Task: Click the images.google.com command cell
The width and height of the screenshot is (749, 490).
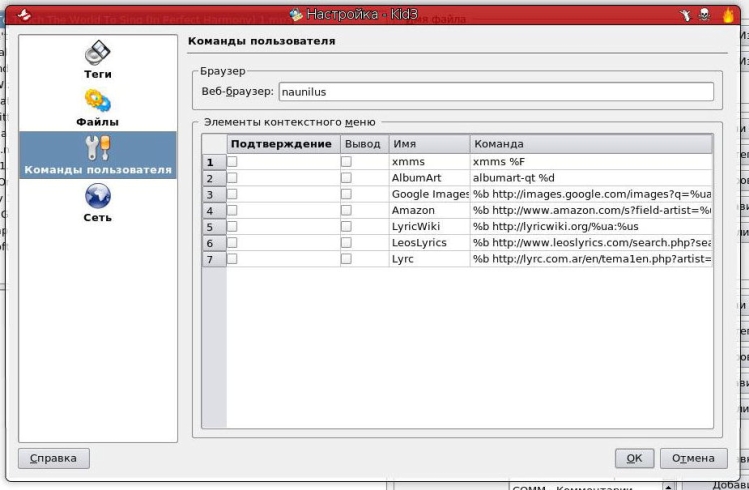Action: click(x=591, y=194)
